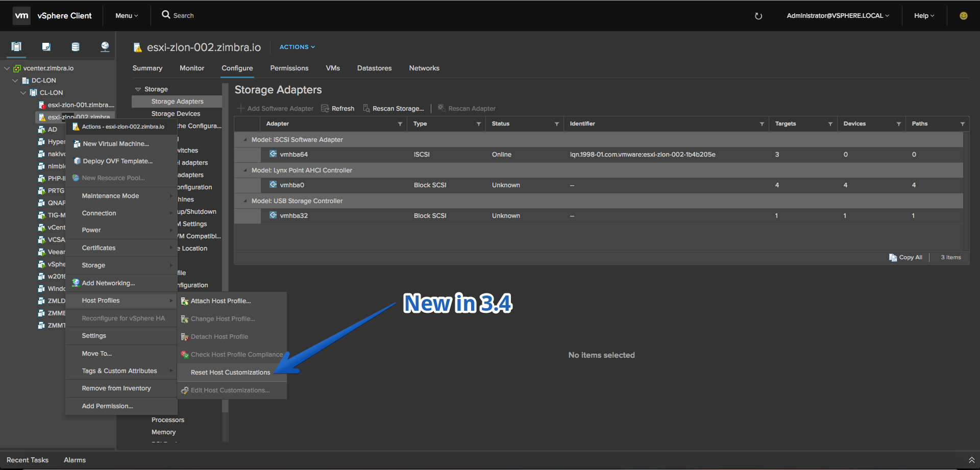Viewport: 980px width, 470px height.
Task: Collapse the vcenter.zimbra.io tree node
Action: 7,68
